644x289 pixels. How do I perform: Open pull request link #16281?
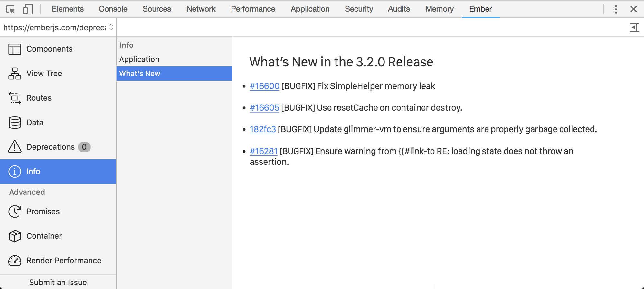point(264,151)
